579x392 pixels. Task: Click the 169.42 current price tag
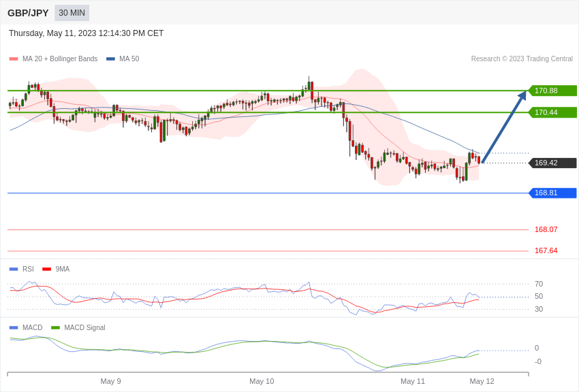pos(553,163)
